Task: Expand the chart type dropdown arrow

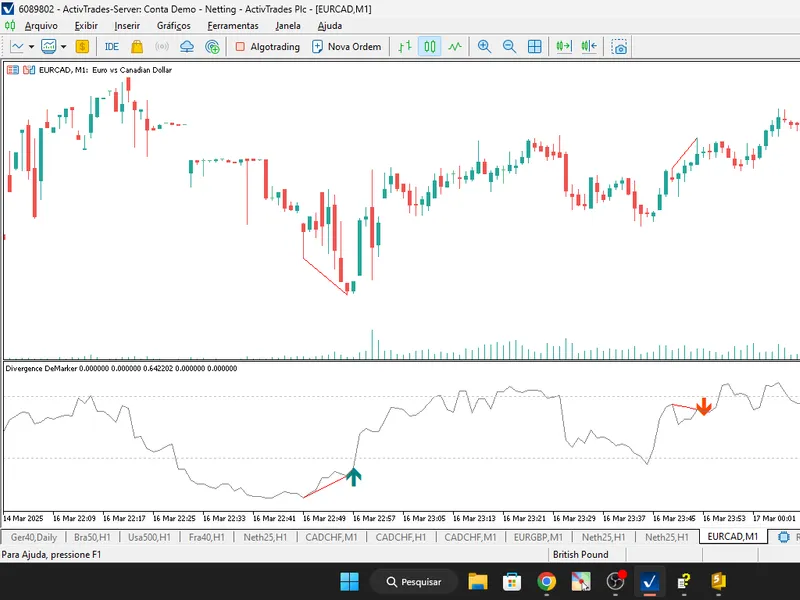Action: [31, 46]
